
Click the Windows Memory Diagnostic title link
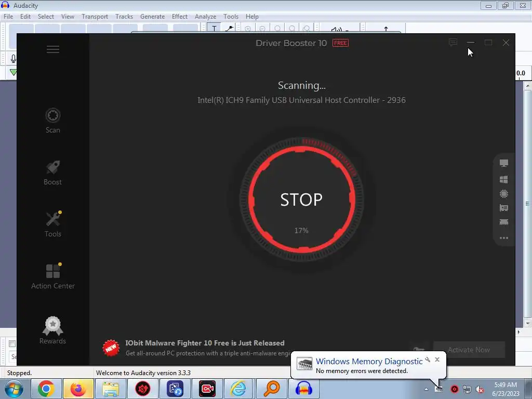tap(369, 362)
